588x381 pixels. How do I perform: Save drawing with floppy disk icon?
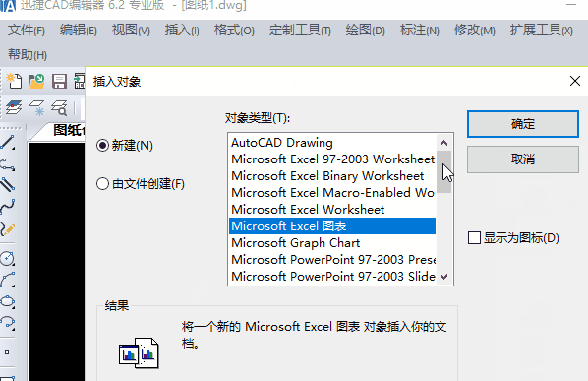coord(59,81)
